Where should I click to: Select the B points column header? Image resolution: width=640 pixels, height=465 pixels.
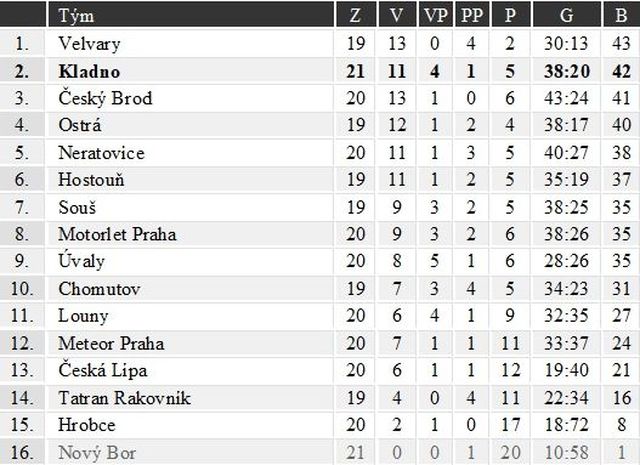621,16
